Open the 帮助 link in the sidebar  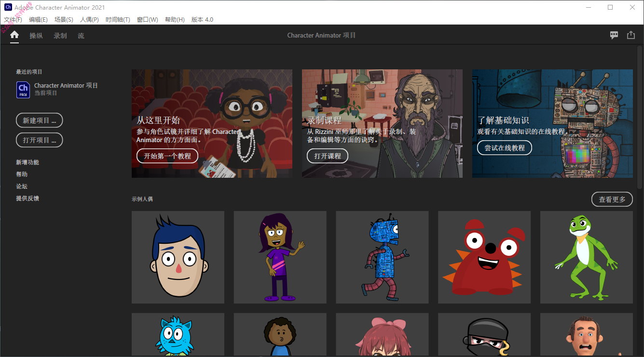click(22, 174)
